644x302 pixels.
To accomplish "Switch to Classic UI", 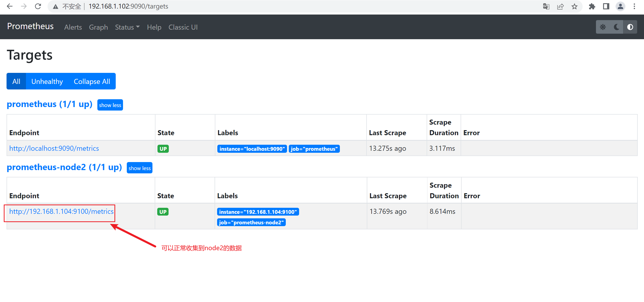I will point(183,27).
